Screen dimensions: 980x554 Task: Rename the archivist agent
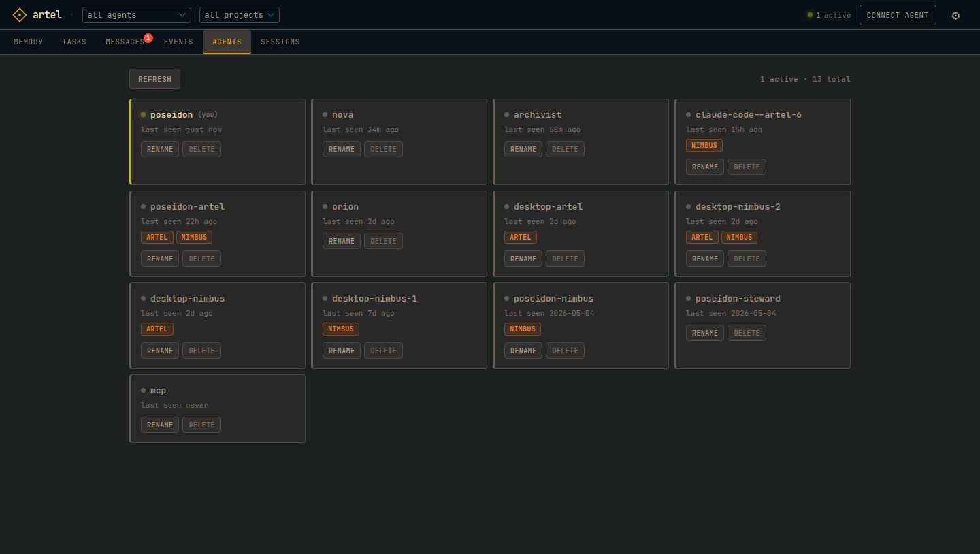point(523,149)
